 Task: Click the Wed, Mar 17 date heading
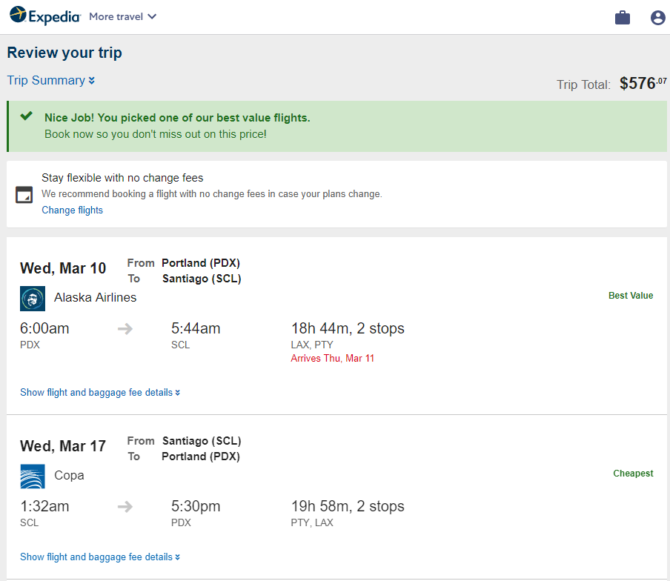63,446
